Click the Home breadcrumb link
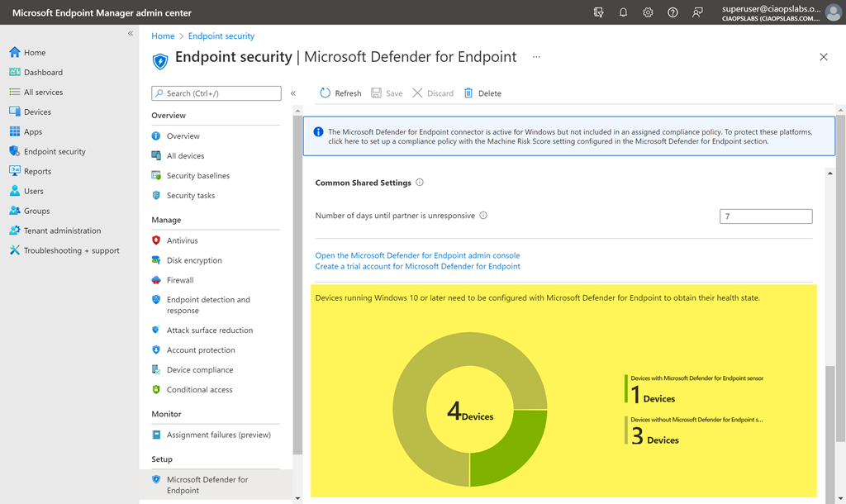Viewport: 846px width, 504px height. [x=163, y=36]
